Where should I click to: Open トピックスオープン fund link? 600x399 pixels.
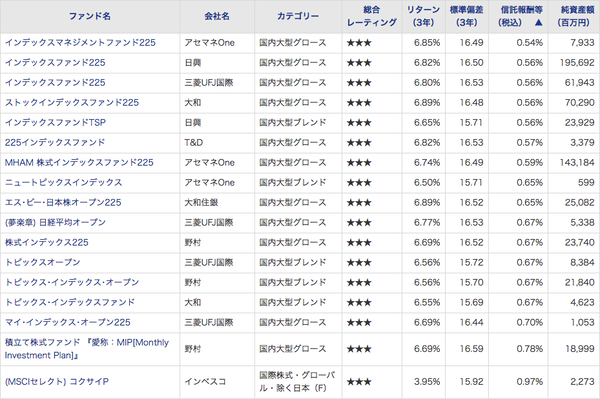click(x=42, y=262)
